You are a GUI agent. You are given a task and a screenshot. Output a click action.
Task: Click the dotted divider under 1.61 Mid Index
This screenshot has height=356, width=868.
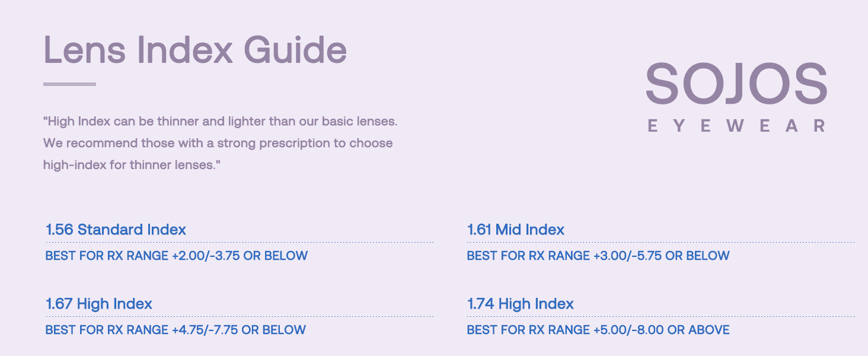pyautogui.click(x=660, y=242)
